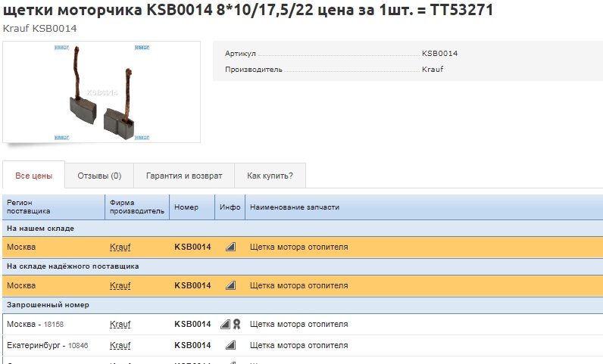The width and height of the screenshot is (603, 364).
Task: Click Krauf link in На нашем складе row
Action: pyautogui.click(x=120, y=247)
